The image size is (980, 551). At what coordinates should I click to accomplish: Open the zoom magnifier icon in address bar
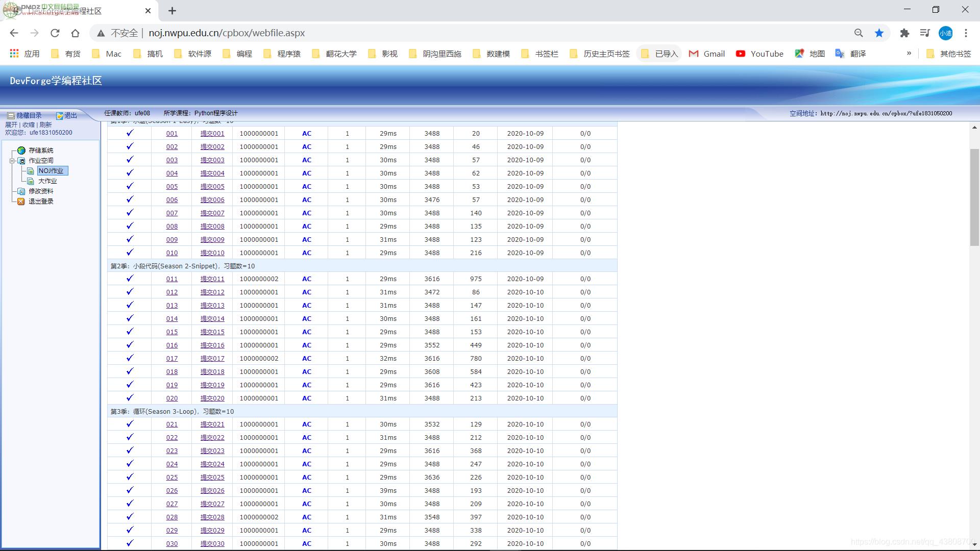(x=859, y=33)
